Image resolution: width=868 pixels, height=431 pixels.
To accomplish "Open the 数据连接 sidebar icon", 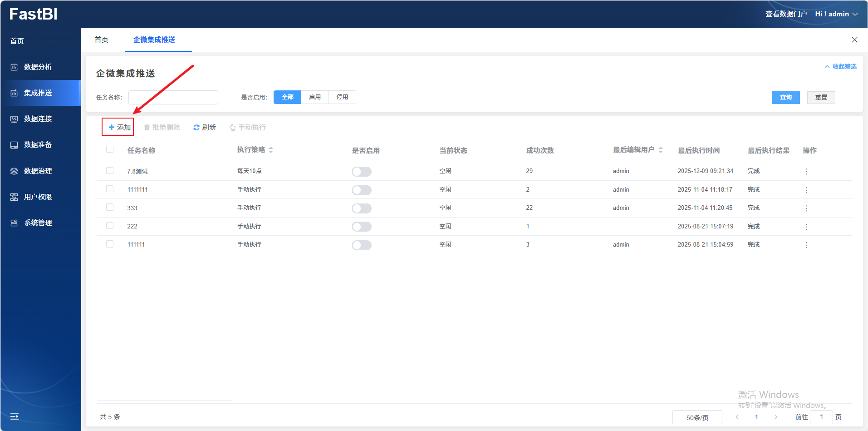I will click(x=14, y=119).
